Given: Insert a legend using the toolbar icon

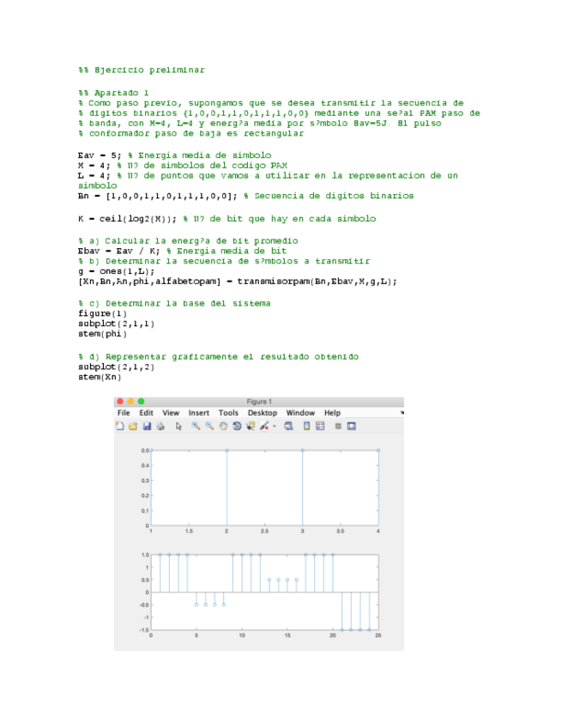Looking at the screenshot, I should (320, 425).
